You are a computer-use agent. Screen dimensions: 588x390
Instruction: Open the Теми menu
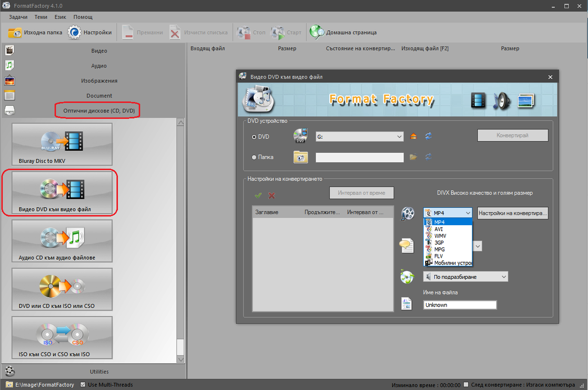pyautogui.click(x=41, y=17)
